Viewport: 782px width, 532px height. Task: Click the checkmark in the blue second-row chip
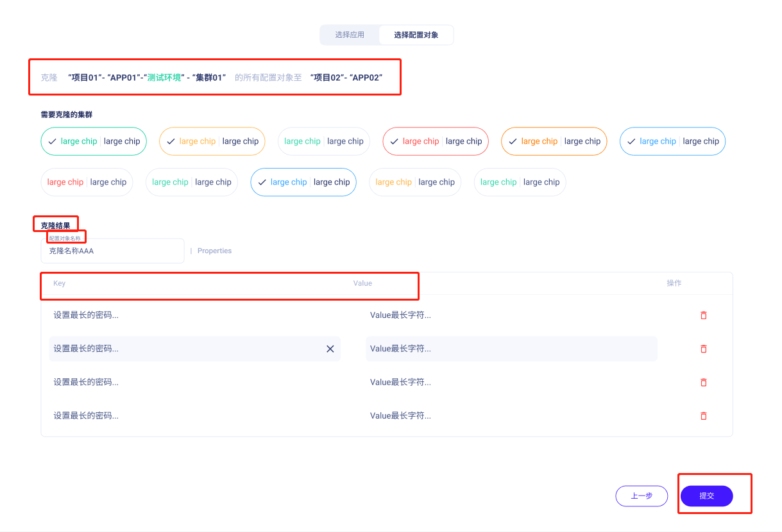pos(262,182)
